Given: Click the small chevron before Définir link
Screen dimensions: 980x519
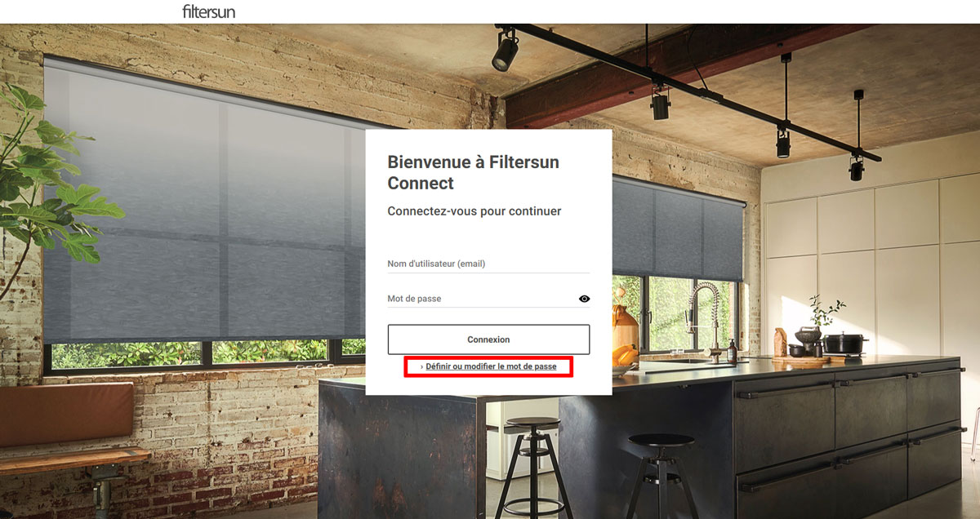Looking at the screenshot, I should point(422,367).
